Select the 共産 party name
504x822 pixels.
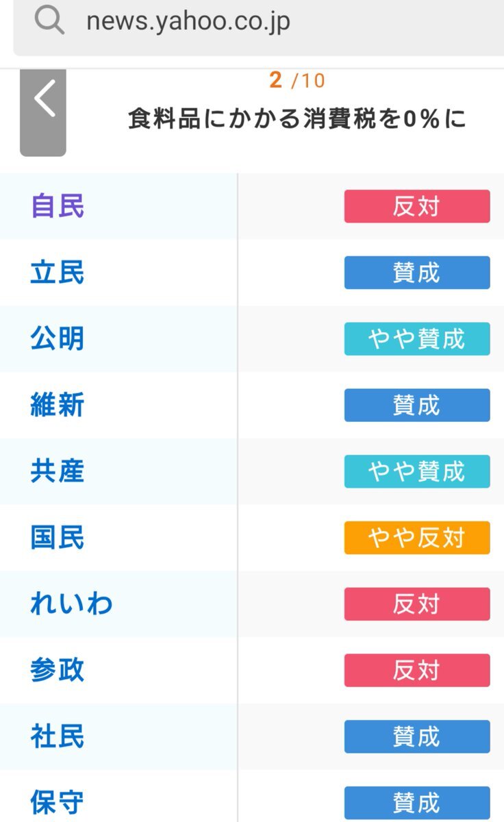[58, 471]
